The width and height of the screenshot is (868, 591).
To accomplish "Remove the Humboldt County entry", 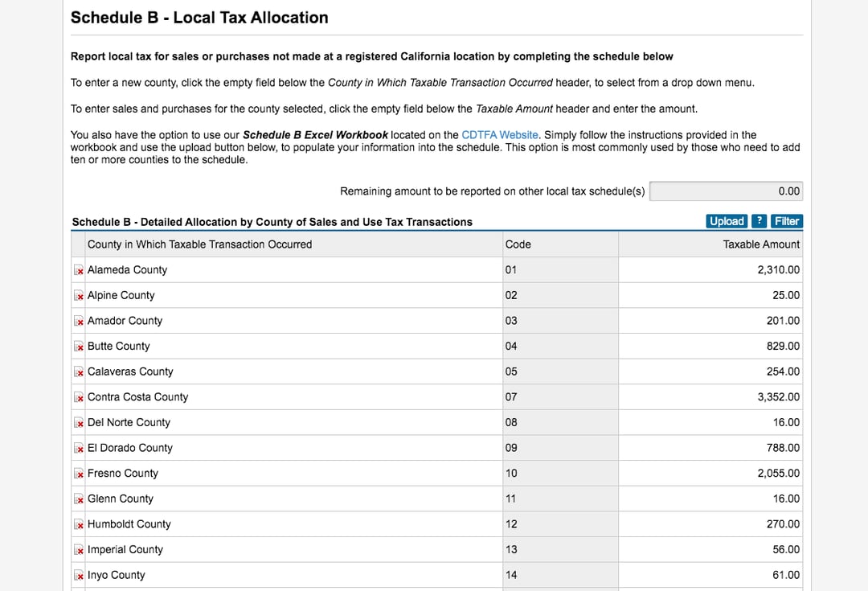I will coord(79,525).
